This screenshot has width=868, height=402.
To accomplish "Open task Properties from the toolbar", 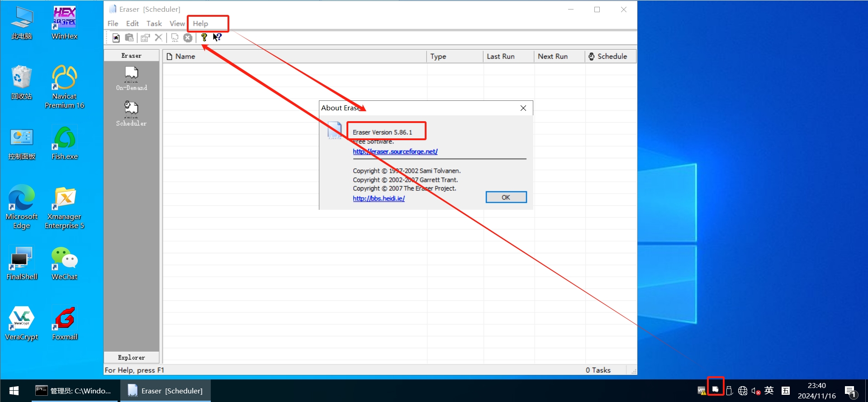I will pos(145,38).
